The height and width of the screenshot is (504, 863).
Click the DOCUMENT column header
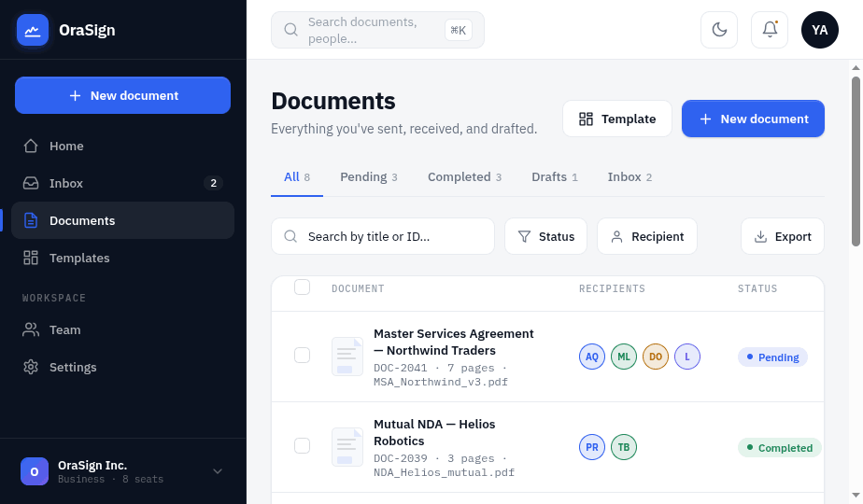pos(358,288)
